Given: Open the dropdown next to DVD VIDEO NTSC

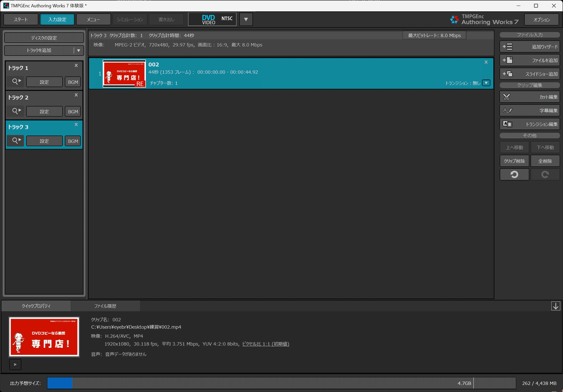Looking at the screenshot, I should (246, 19).
